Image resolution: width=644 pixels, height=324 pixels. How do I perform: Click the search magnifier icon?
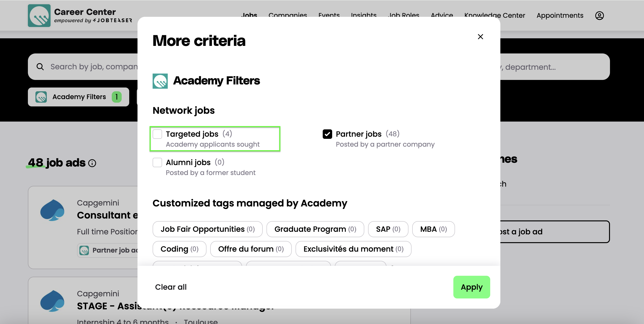coord(40,67)
